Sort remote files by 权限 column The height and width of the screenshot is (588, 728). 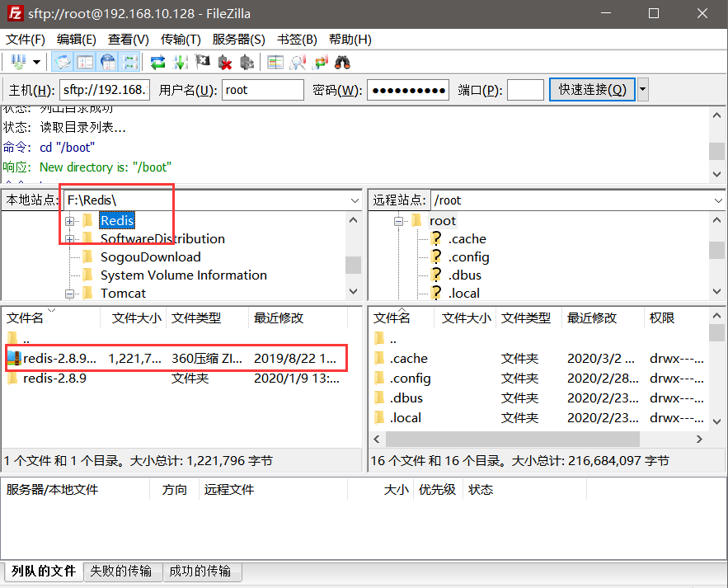click(x=677, y=318)
